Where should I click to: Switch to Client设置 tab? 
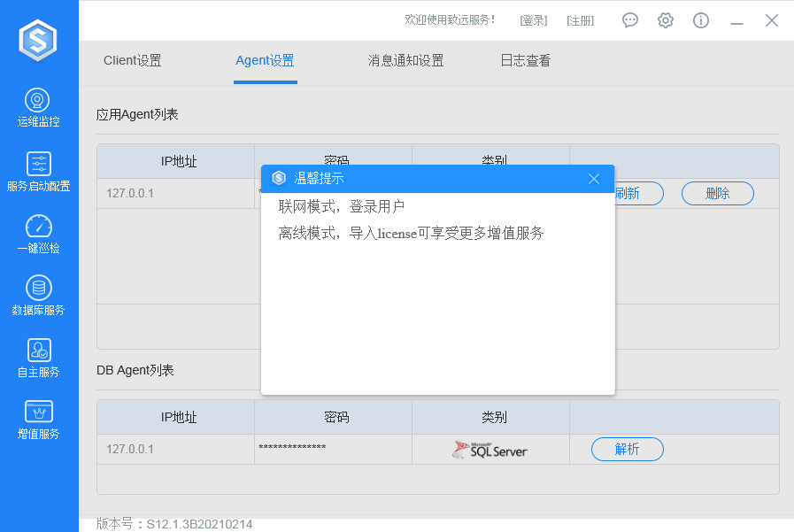133,61
